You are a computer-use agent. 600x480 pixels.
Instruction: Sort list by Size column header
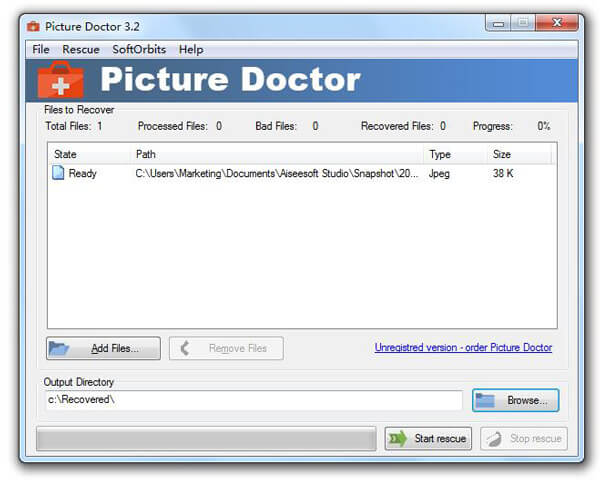(x=519, y=154)
